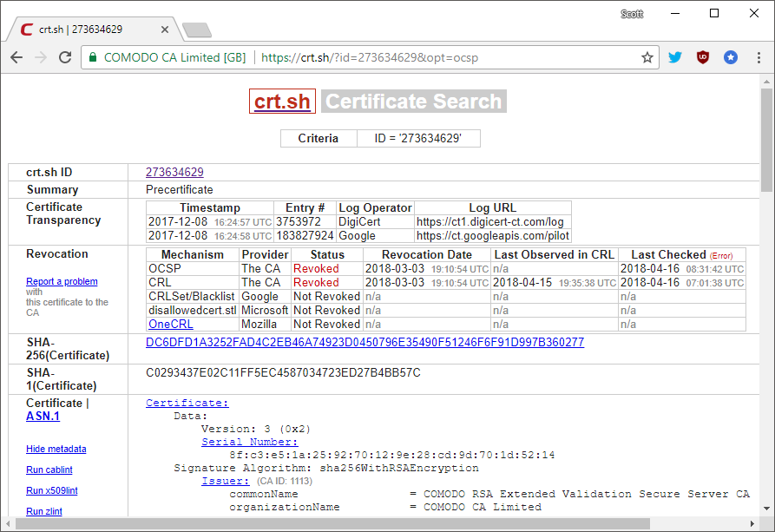Open the Twitter extension icon
The width and height of the screenshot is (775, 532).
(x=674, y=57)
